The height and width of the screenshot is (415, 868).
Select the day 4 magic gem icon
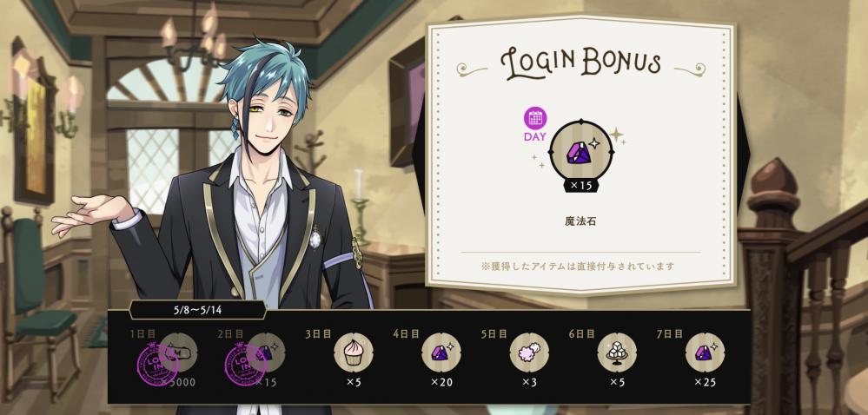441,352
